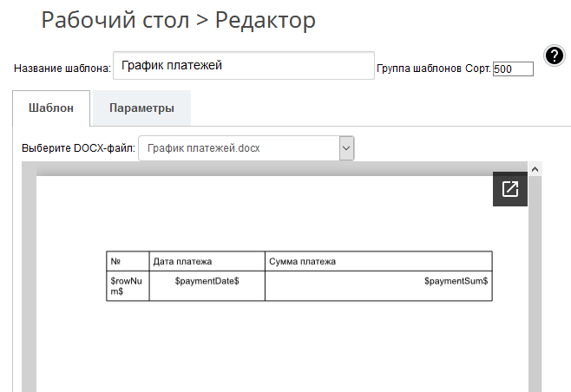Click the 'Название шаблона:' label
Viewport: 571px width, 392px height.
pyautogui.click(x=62, y=69)
